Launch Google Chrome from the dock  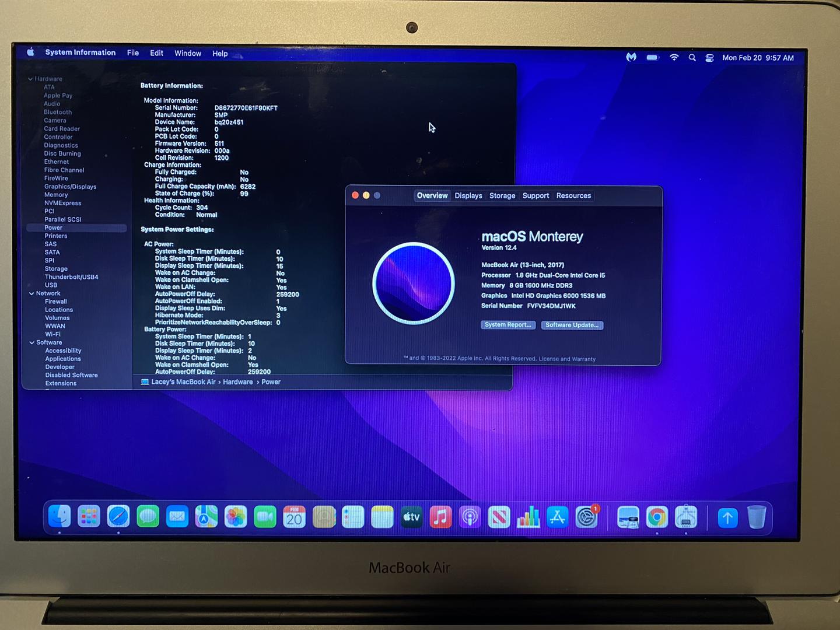[657, 517]
